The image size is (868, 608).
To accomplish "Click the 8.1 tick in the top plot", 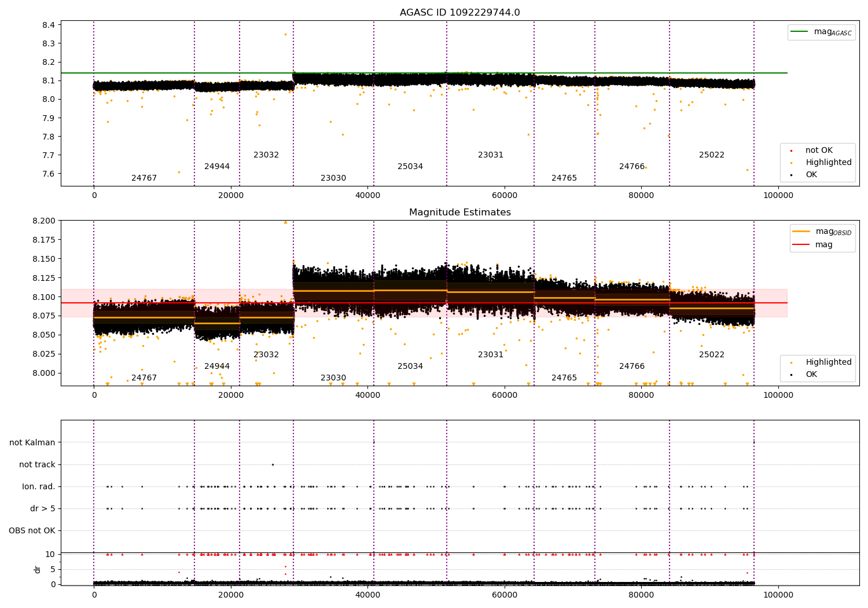I will (x=49, y=80).
